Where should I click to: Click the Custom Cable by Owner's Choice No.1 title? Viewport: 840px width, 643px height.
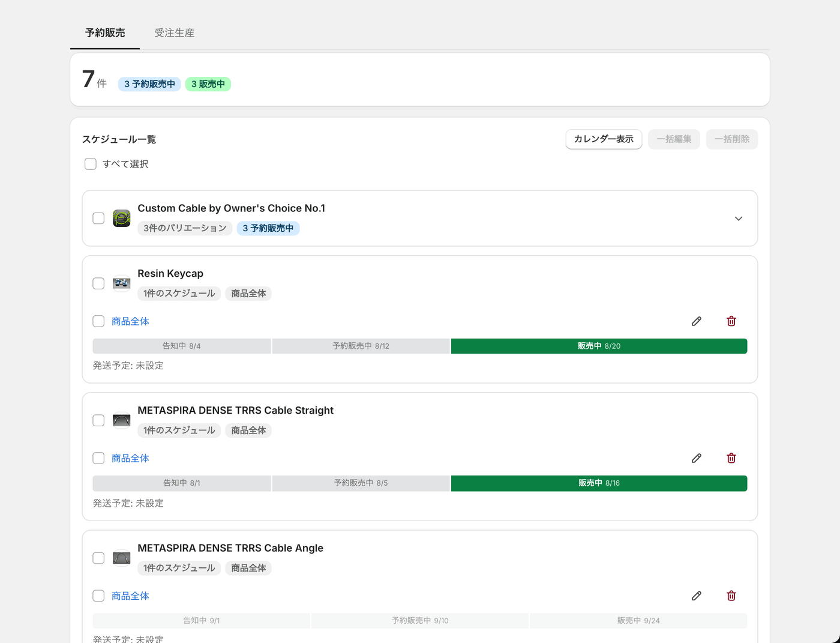(232, 208)
